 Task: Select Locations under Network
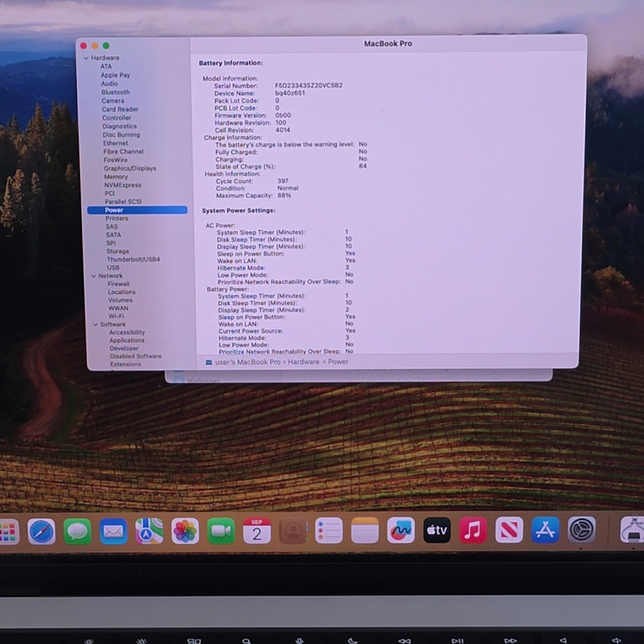pyautogui.click(x=121, y=292)
